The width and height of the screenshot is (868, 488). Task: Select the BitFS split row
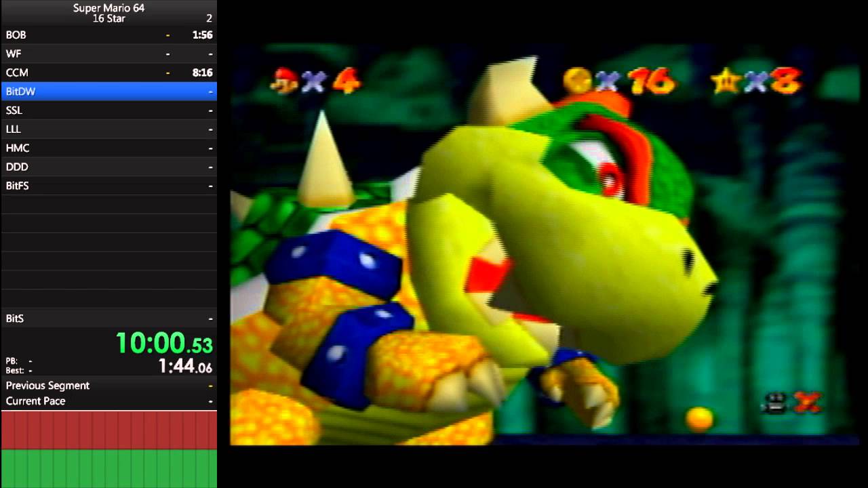pyautogui.click(x=108, y=186)
